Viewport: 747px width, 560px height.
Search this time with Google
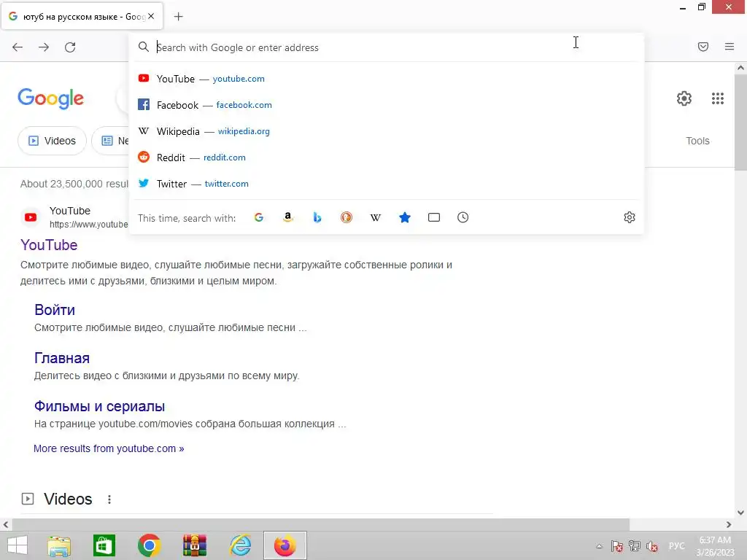259,217
